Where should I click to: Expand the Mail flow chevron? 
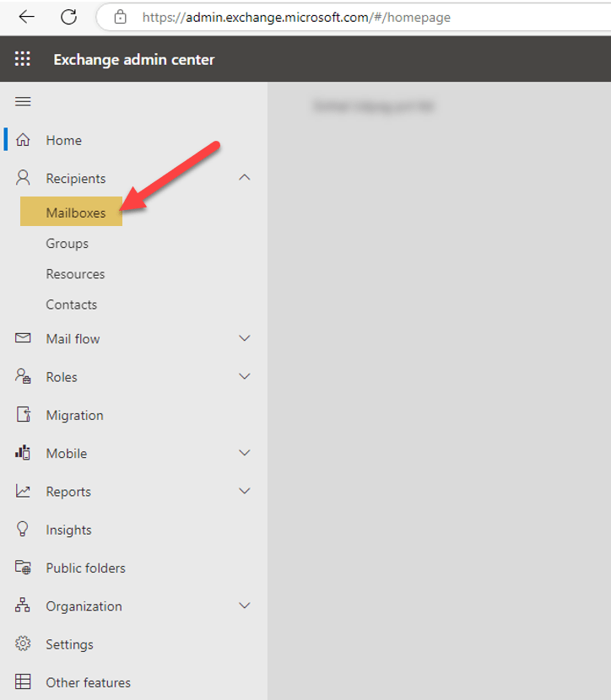[x=245, y=338]
